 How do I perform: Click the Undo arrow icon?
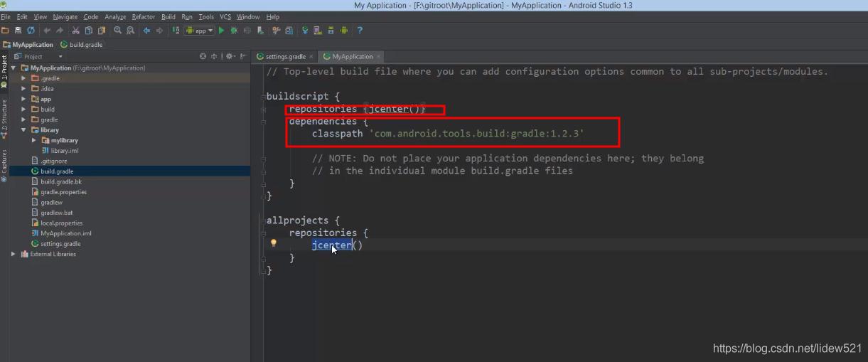[x=46, y=31]
